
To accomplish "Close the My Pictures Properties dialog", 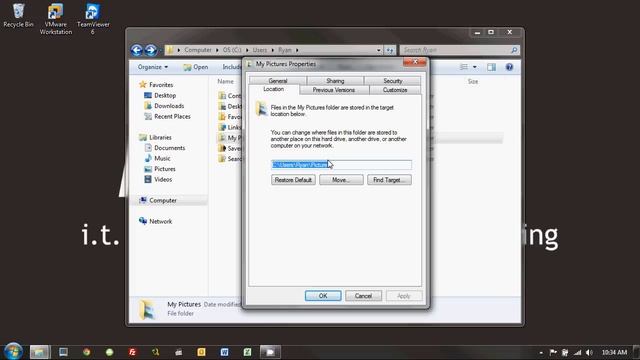I will click(415, 62).
